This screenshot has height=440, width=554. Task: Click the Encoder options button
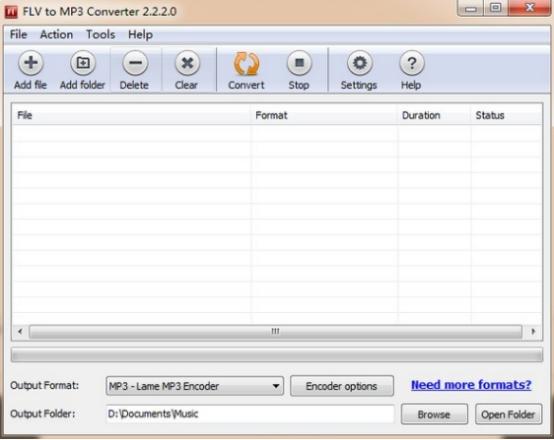coord(342,386)
